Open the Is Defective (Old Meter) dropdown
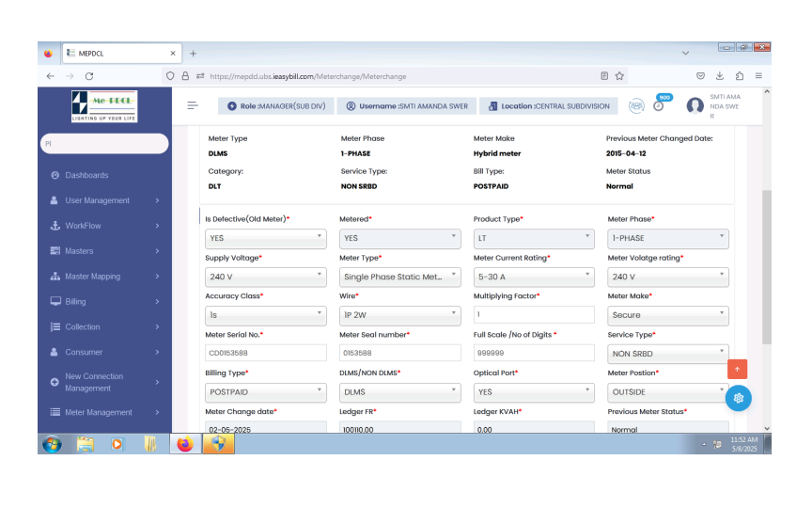This screenshot has height=508, width=812. (266, 238)
